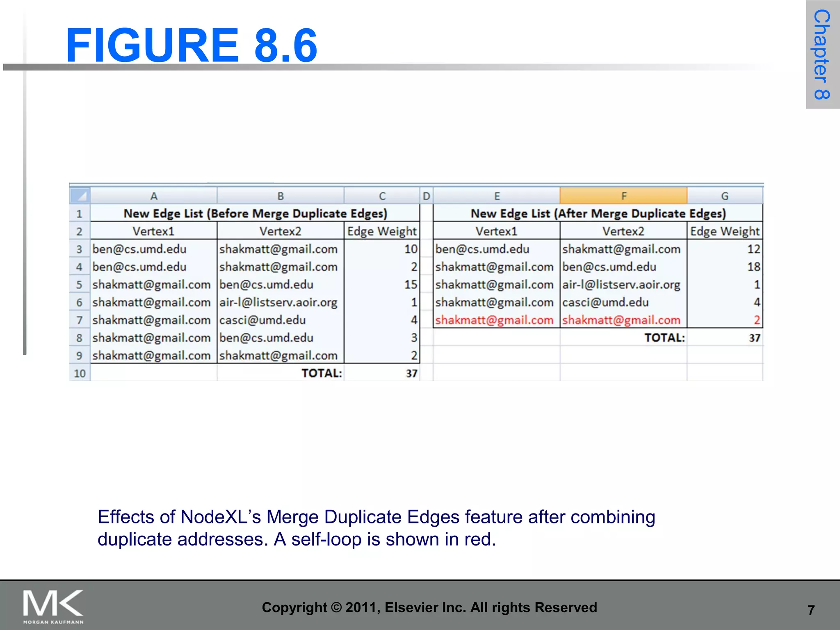Click the Chapter 8 side tab
The image size is (840, 630).
pyautogui.click(x=823, y=55)
